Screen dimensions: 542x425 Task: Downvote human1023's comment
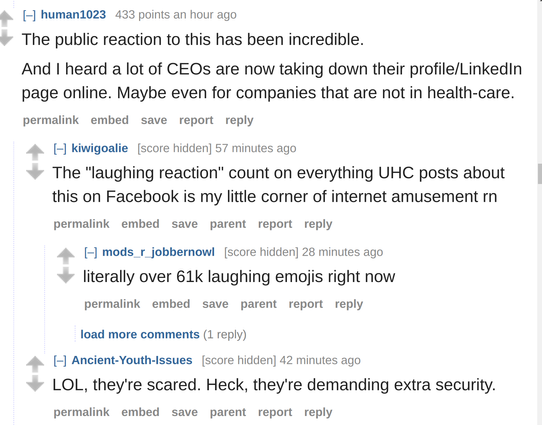pyautogui.click(x=6, y=38)
